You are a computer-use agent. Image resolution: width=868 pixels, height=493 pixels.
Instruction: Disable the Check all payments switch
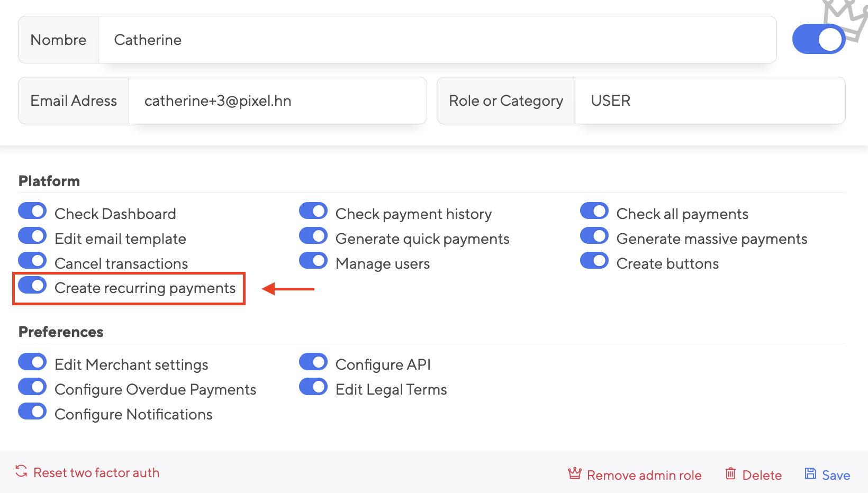(594, 211)
